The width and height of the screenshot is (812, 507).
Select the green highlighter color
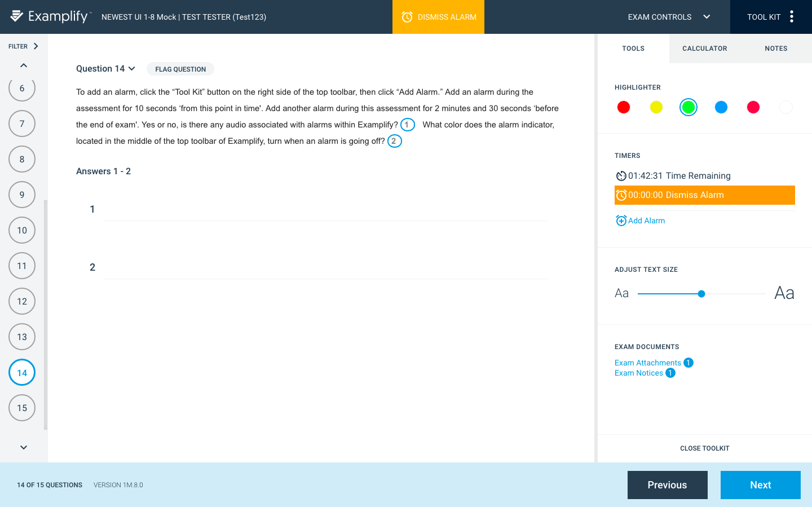(x=689, y=107)
